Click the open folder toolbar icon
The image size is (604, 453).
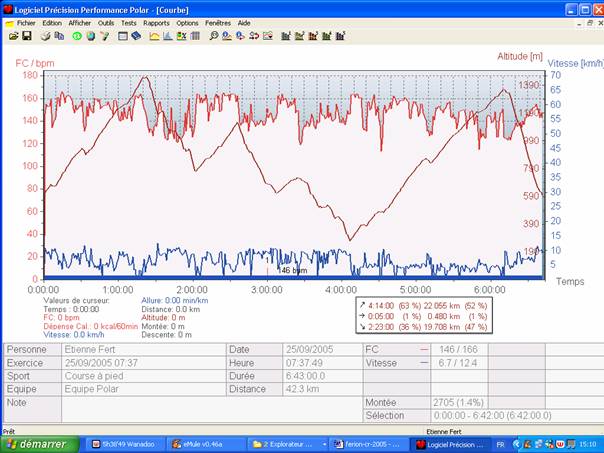click(13, 36)
